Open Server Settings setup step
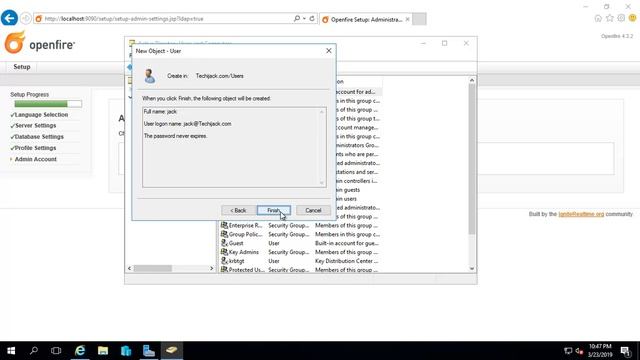640x360 pixels. (x=36, y=126)
